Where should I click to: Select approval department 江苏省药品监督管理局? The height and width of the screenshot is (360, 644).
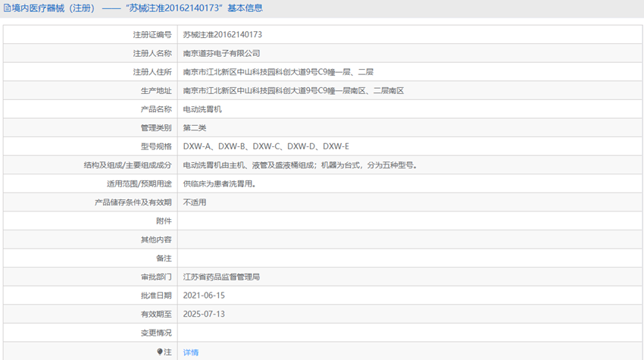tap(221, 277)
